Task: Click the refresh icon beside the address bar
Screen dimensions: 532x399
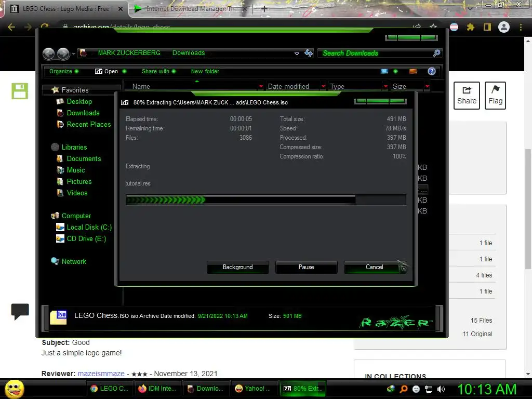Action: 309,53
